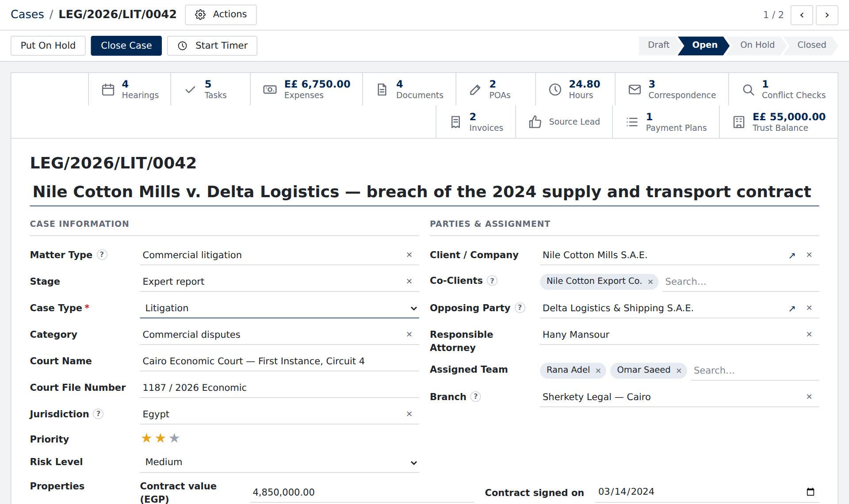
Task: Set priority to first star
Action: point(146,438)
